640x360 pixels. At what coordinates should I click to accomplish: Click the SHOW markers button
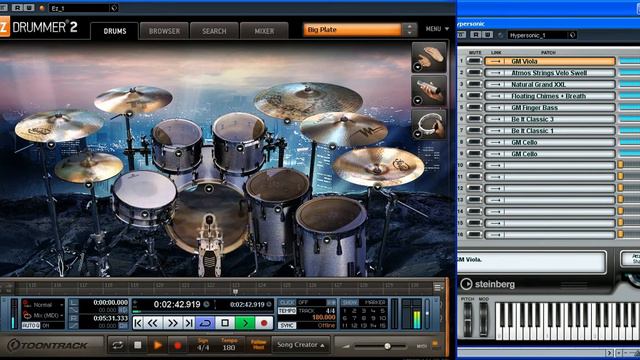point(350,302)
